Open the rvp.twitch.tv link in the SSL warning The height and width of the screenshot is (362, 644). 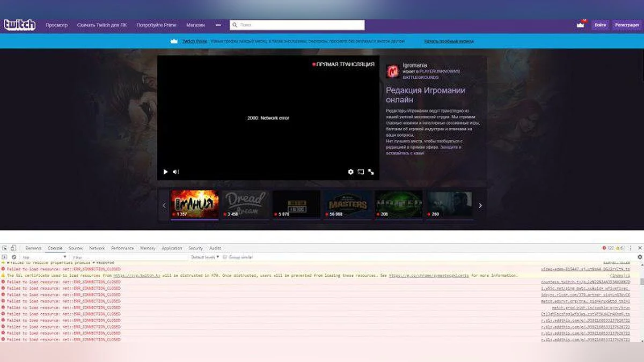136,275
